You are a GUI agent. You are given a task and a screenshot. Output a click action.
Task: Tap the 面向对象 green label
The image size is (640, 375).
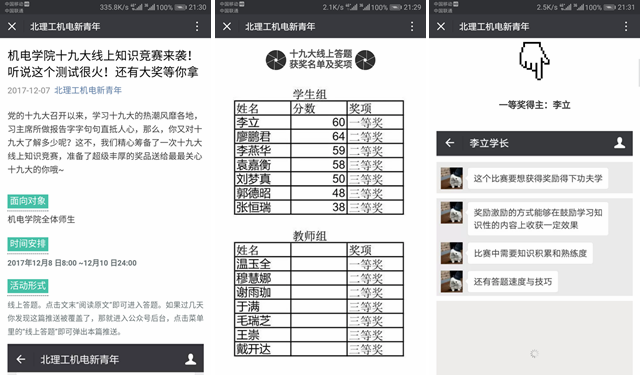point(28,201)
